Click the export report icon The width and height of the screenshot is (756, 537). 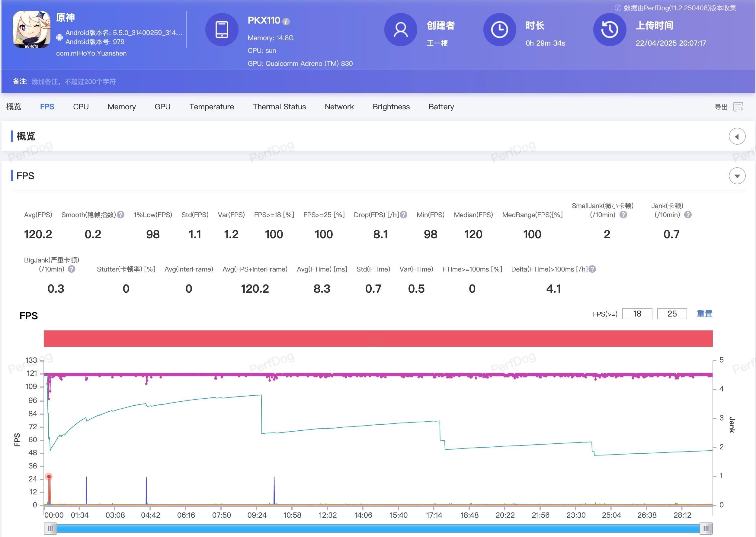[x=738, y=107]
